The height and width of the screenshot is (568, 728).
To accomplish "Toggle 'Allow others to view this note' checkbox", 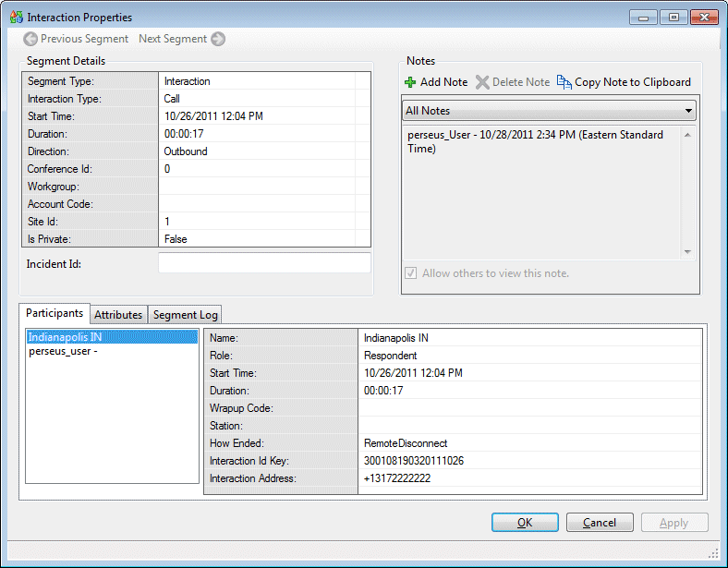I will (410, 273).
